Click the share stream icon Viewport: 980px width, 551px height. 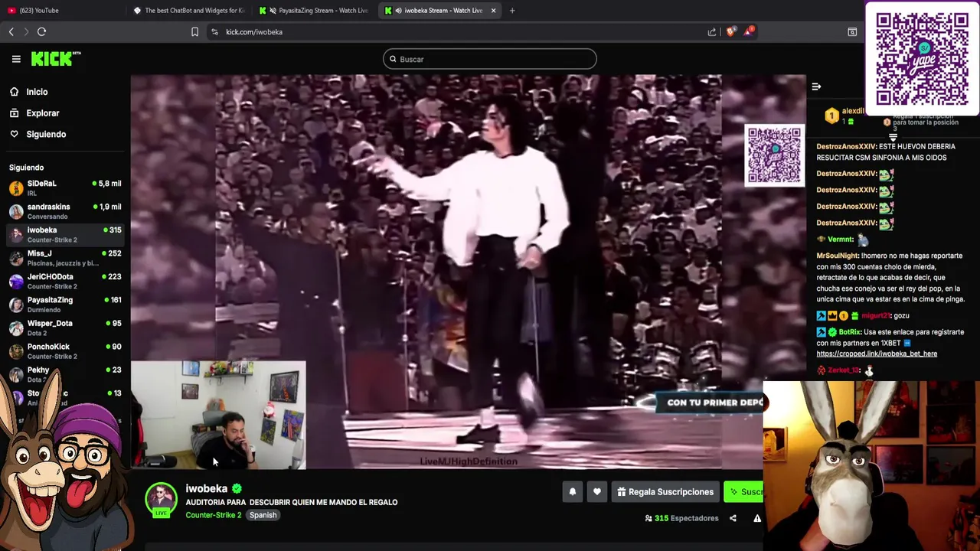(733, 518)
